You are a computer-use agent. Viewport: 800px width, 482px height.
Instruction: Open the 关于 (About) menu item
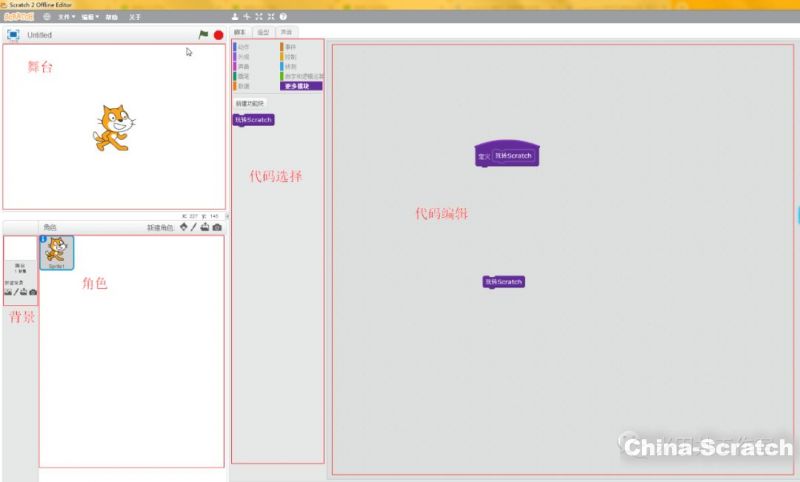pos(135,17)
